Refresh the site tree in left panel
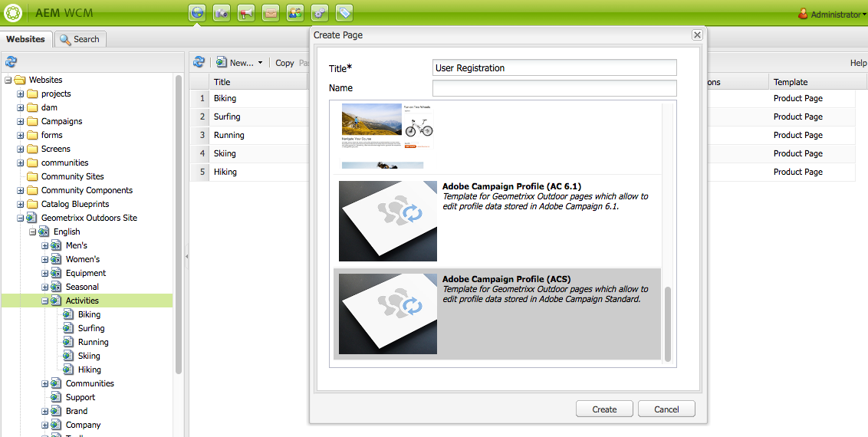The width and height of the screenshot is (868, 437). coord(11,62)
